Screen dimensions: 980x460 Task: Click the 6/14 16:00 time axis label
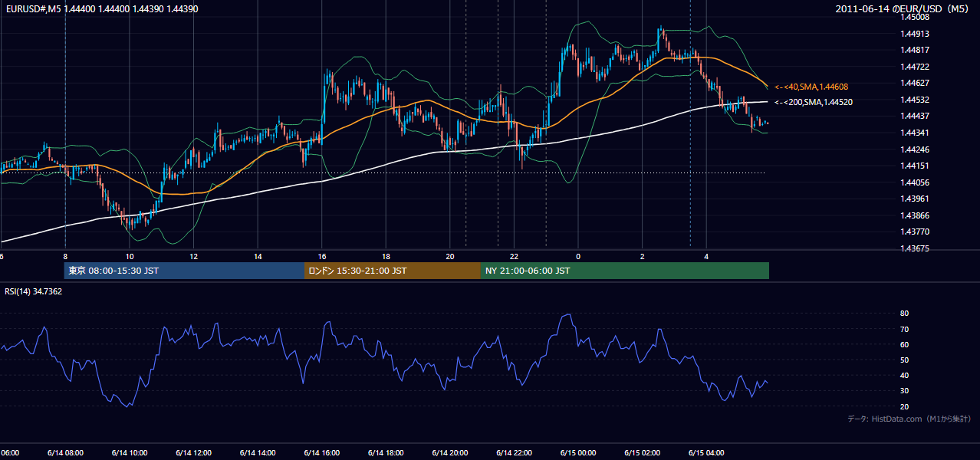[x=321, y=453]
